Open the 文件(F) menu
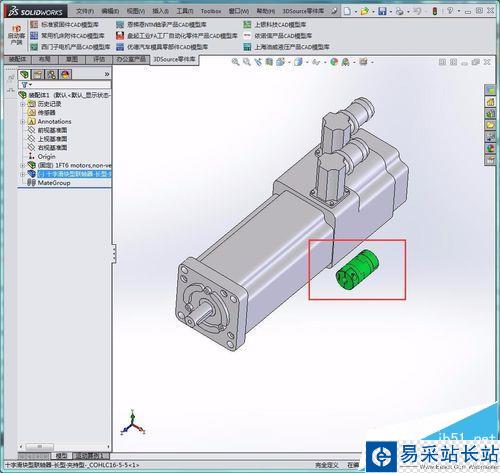500x473 pixels. pos(85,11)
